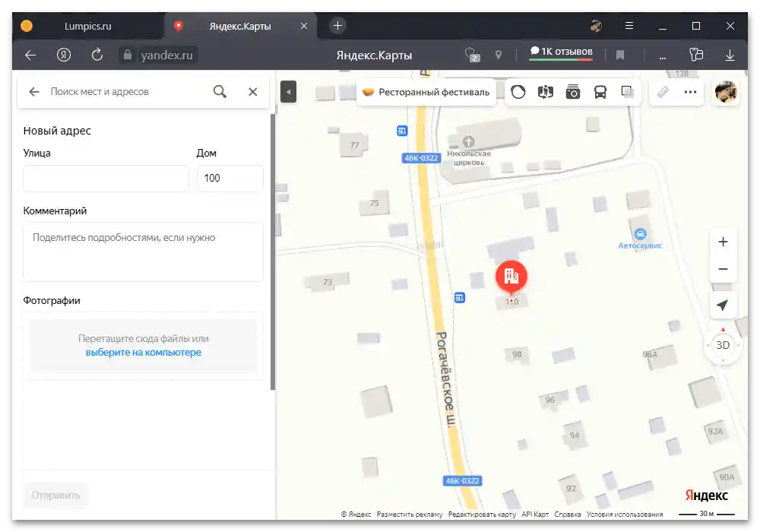Click the red building marker on the map
Viewport: 760px width, 532px height.
tap(511, 276)
